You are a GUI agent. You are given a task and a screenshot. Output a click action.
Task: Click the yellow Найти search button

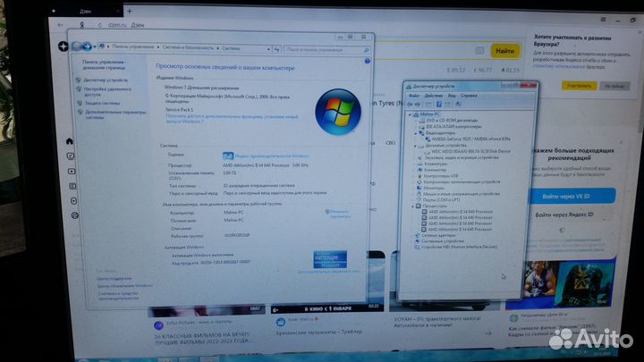pyautogui.click(x=504, y=51)
